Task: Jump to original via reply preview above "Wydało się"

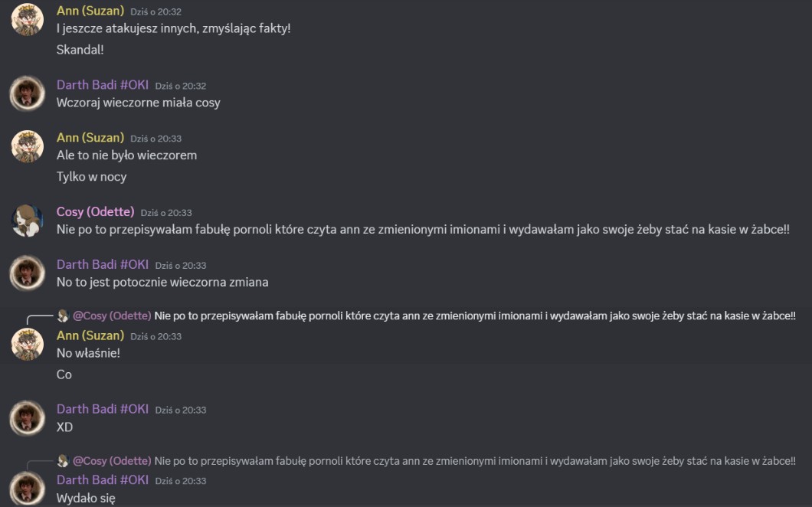Action: [x=475, y=461]
